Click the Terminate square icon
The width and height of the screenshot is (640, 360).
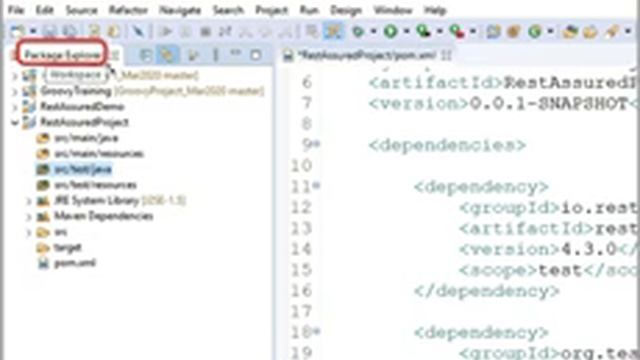point(205,31)
